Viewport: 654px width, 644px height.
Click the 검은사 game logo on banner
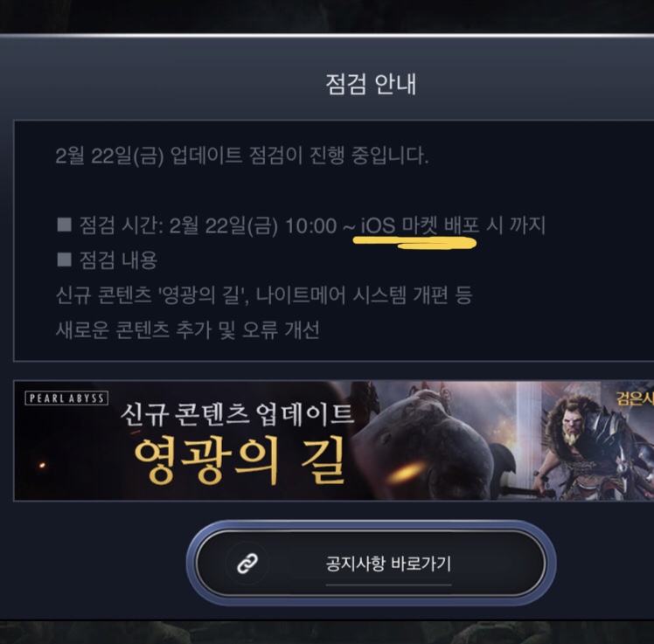tap(636, 398)
